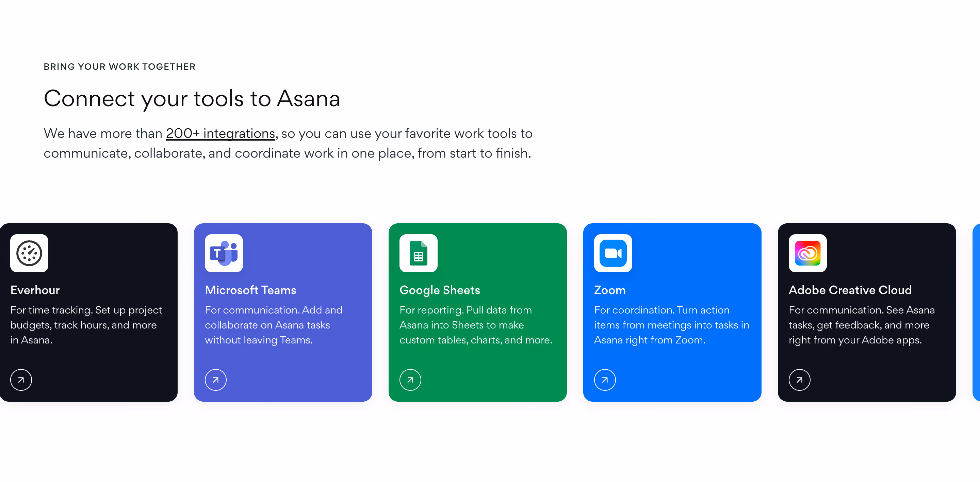Select the Microsoft Teams card title

250,290
